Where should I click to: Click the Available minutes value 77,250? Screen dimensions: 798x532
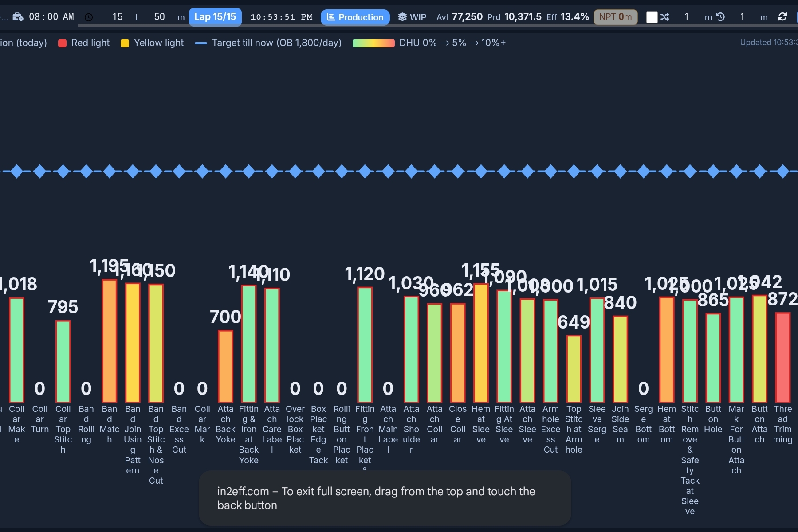click(x=467, y=17)
